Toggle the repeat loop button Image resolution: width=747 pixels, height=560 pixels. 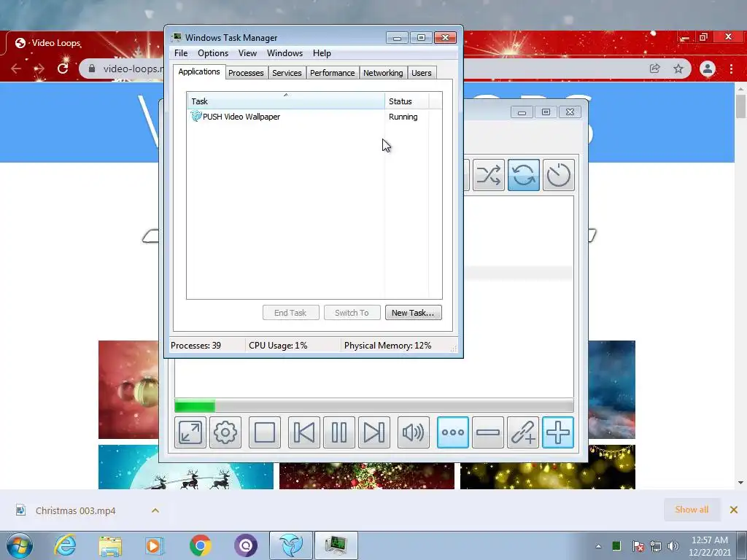coord(524,175)
